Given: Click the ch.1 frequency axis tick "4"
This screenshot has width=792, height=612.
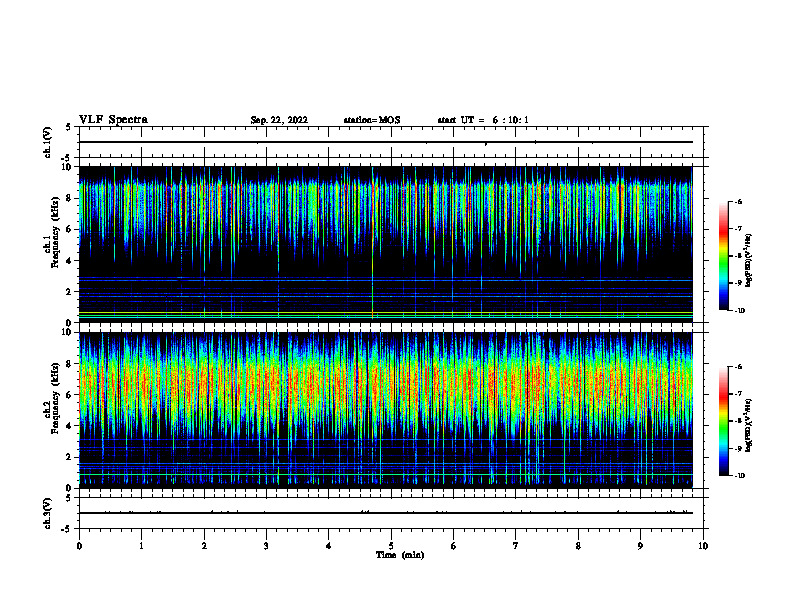Looking at the screenshot, I should pyautogui.click(x=69, y=261).
